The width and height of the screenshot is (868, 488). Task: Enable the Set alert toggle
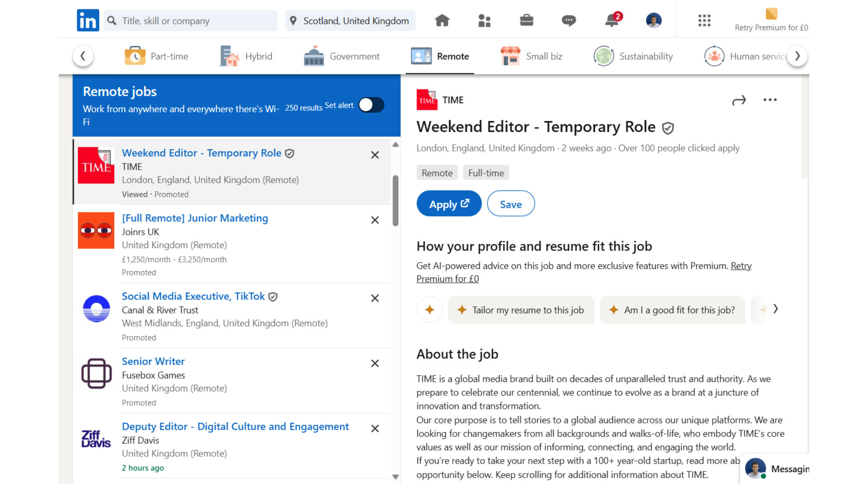click(x=371, y=105)
